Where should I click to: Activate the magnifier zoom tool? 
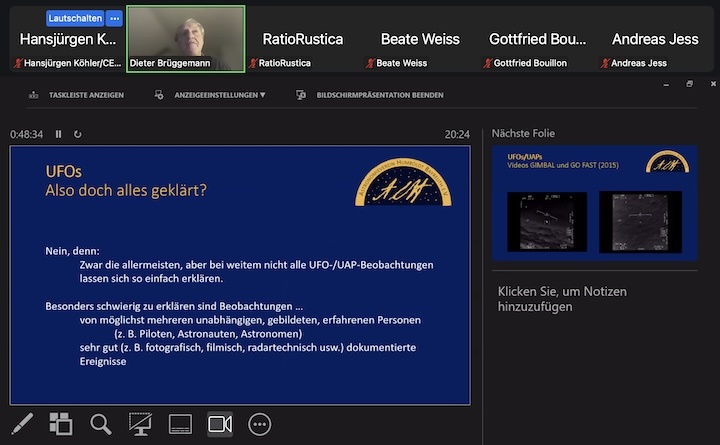tap(101, 424)
